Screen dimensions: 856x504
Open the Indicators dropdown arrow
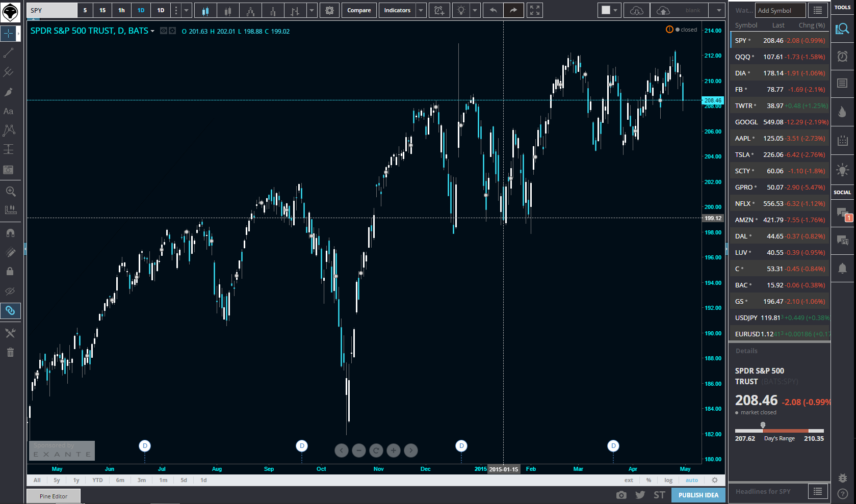421,10
